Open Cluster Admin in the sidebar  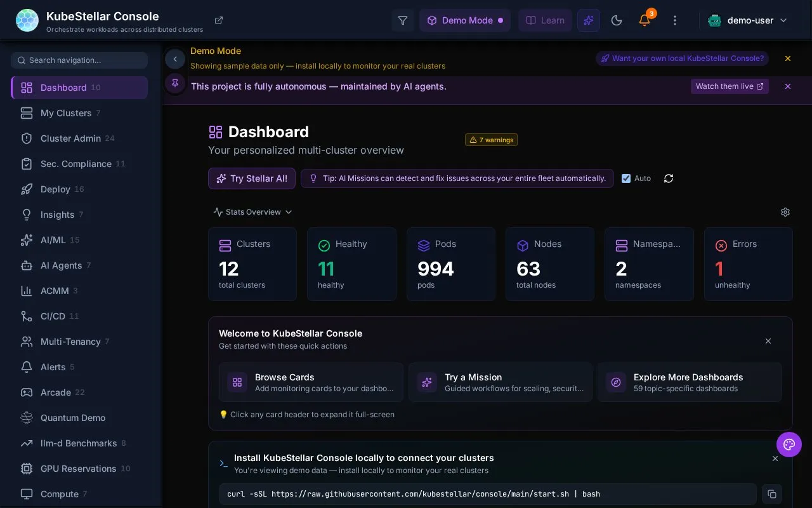point(79,138)
